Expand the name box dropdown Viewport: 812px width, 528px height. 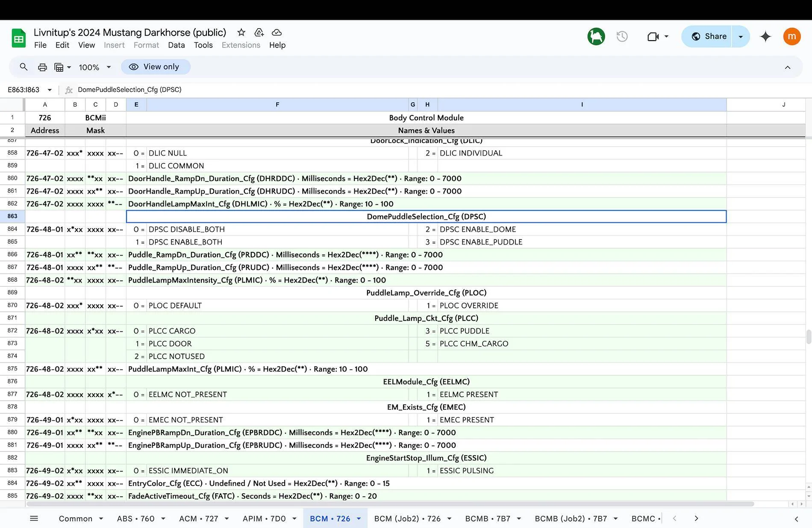click(50, 90)
